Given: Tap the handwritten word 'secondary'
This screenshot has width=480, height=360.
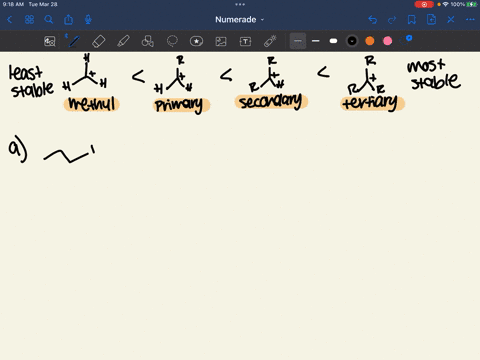Looking at the screenshot, I should (x=271, y=101).
